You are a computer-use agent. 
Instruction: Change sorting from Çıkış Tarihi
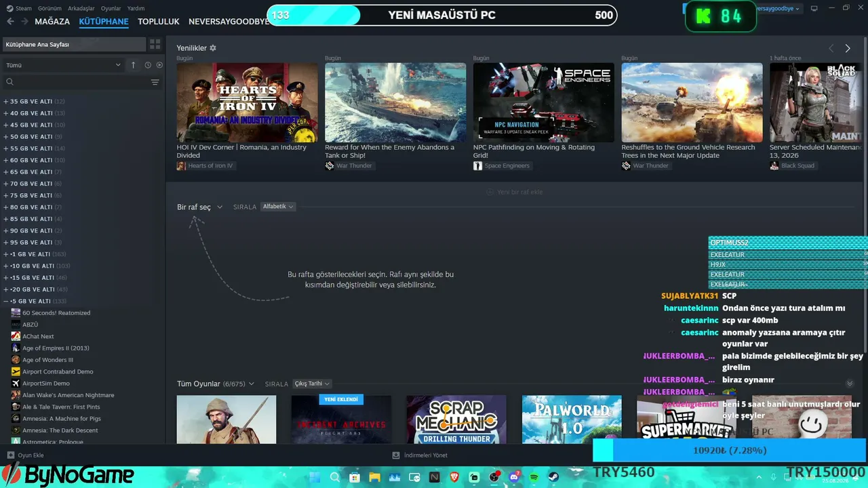tap(312, 384)
